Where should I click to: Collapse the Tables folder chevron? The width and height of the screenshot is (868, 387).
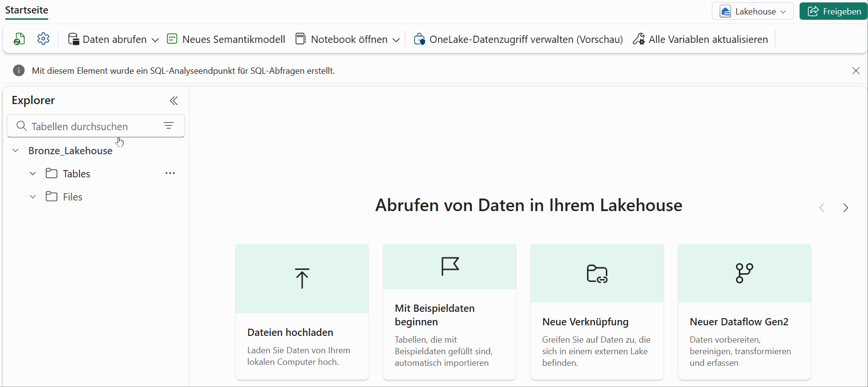[33, 173]
